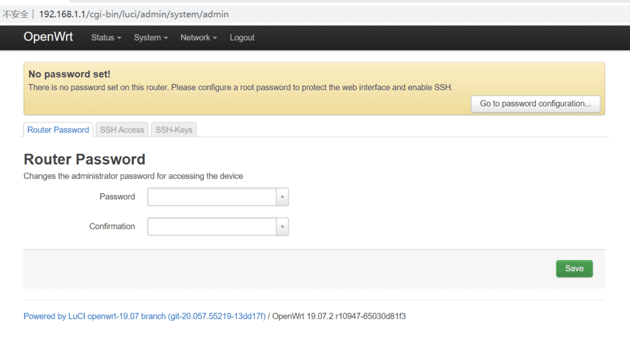This screenshot has width=630, height=364.
Task: Save the new router password
Action: coord(573,268)
